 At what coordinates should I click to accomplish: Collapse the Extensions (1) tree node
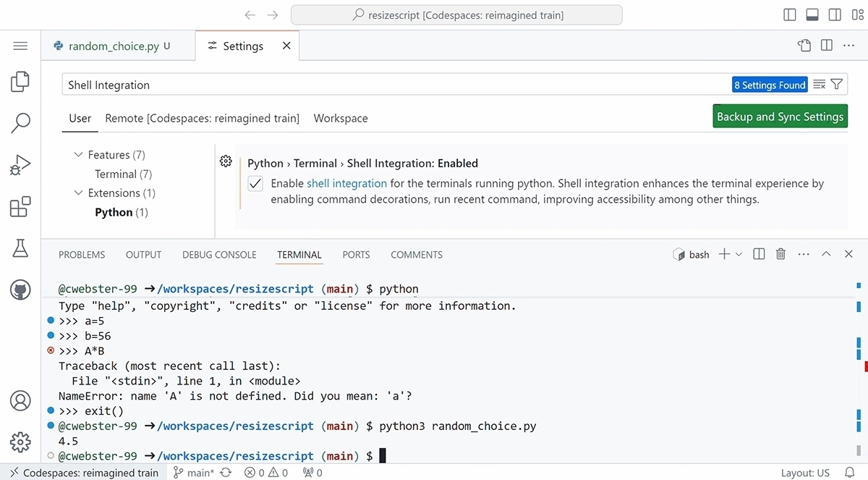[78, 193]
